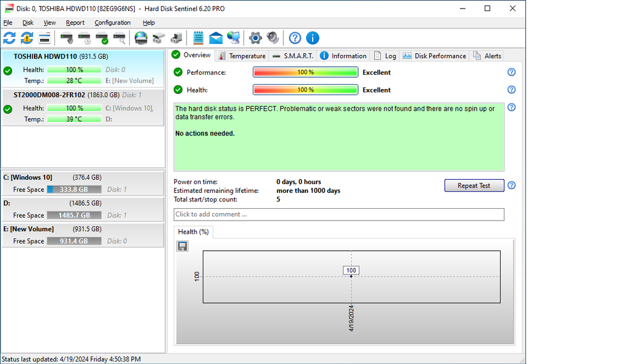Click help icon next to Performance bar
Screen dimensions: 633x364
(511, 72)
